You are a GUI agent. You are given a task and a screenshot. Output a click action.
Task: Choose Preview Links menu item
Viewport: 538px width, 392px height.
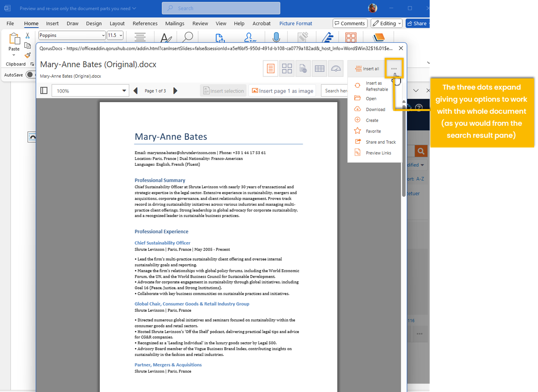[x=375, y=153]
